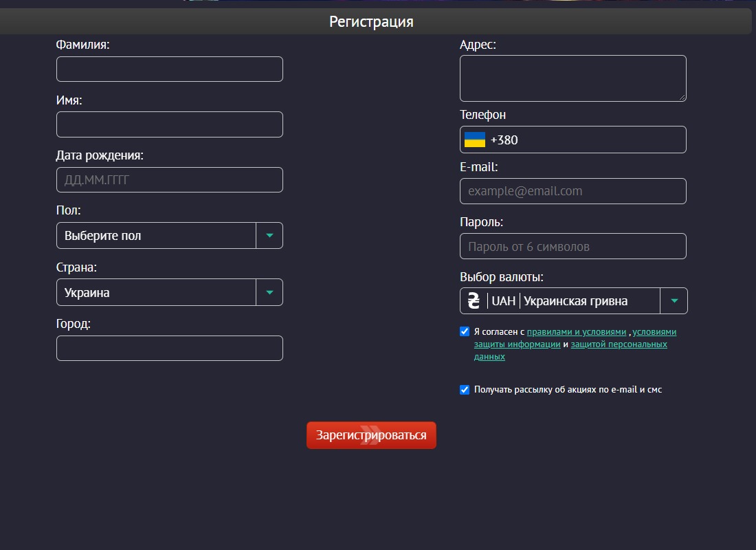Open the Страна dropdown arrow

269,292
